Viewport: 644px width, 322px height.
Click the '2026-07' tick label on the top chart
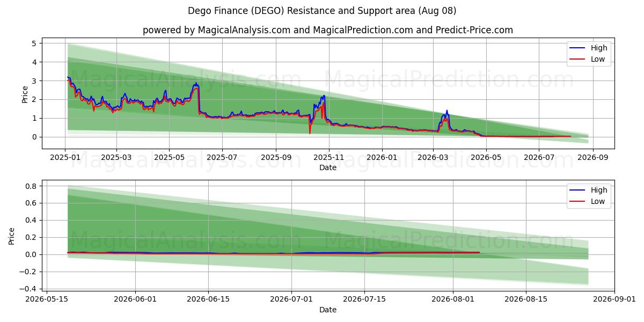point(539,157)
